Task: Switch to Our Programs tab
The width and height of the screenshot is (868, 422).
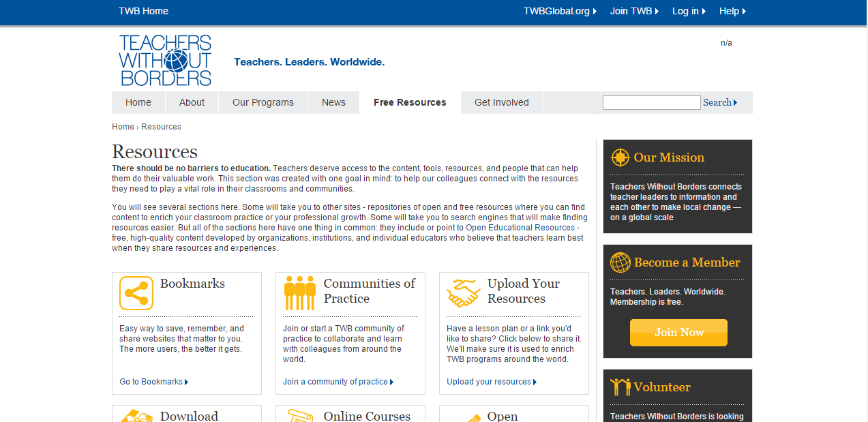Action: [263, 102]
